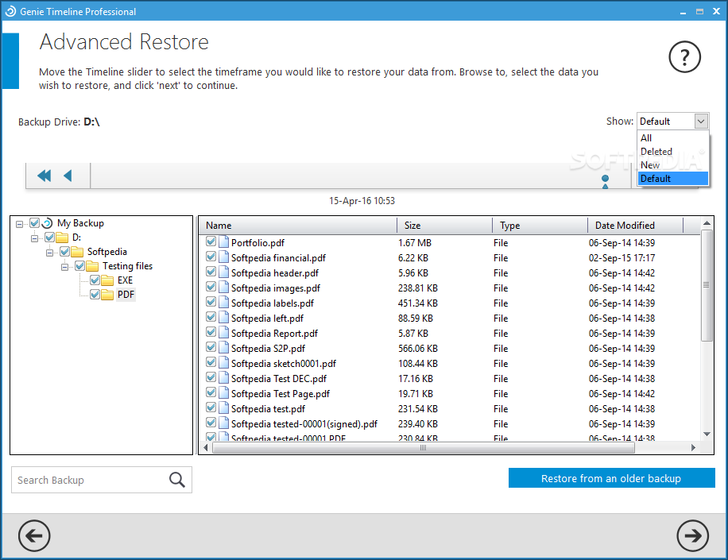Sort by Date Modified column header

point(635,226)
